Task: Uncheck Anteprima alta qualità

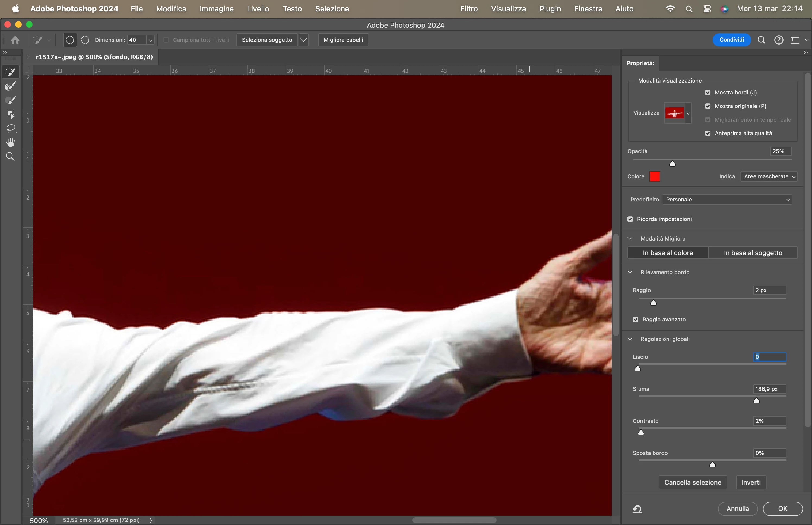Action: pos(708,133)
